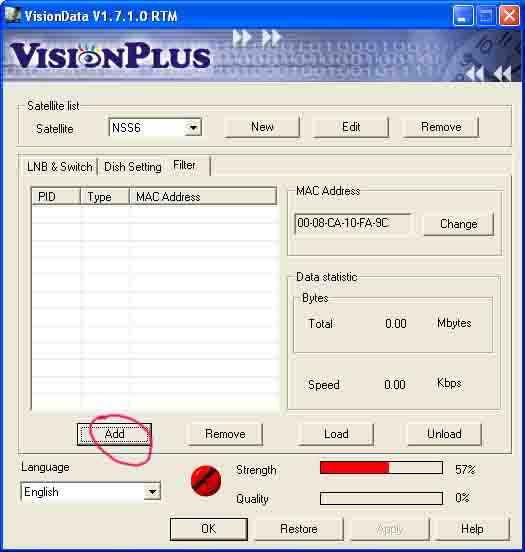Minimize the VisionData window
Image resolution: width=525 pixels, height=552 pixels.
pos(463,16)
